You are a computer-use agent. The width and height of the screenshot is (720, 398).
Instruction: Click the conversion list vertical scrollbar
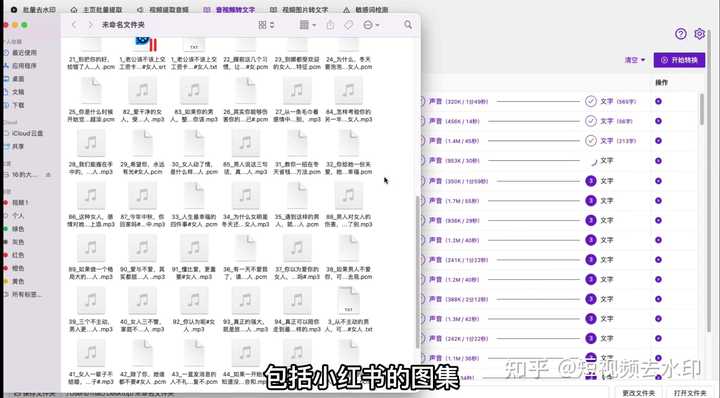[702, 109]
